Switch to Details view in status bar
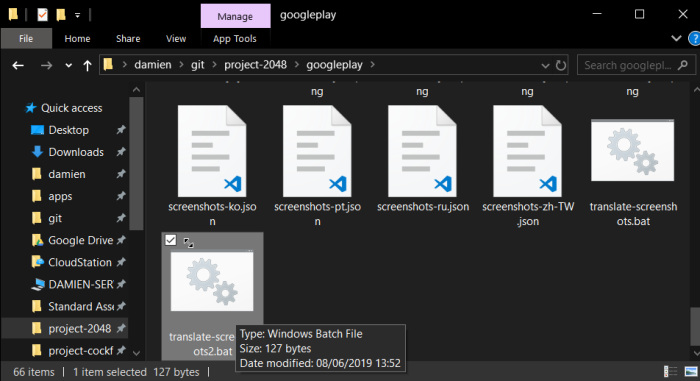The height and width of the screenshot is (381, 700). click(x=670, y=372)
